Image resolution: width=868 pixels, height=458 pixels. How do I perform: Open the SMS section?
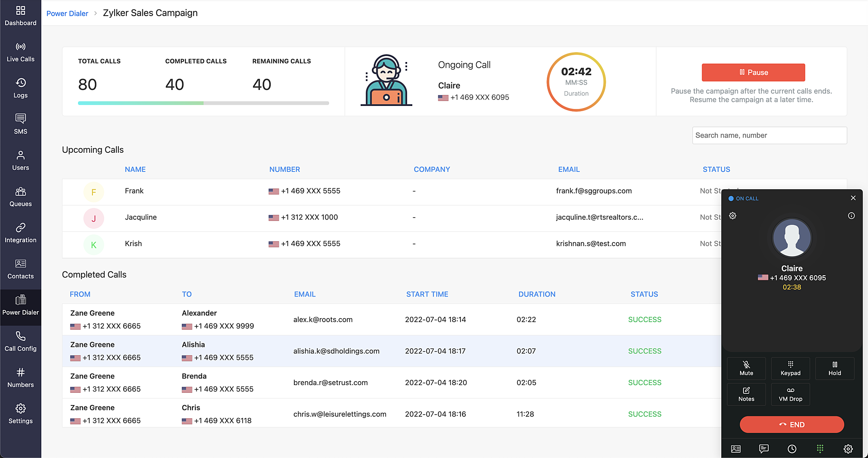(x=20, y=124)
